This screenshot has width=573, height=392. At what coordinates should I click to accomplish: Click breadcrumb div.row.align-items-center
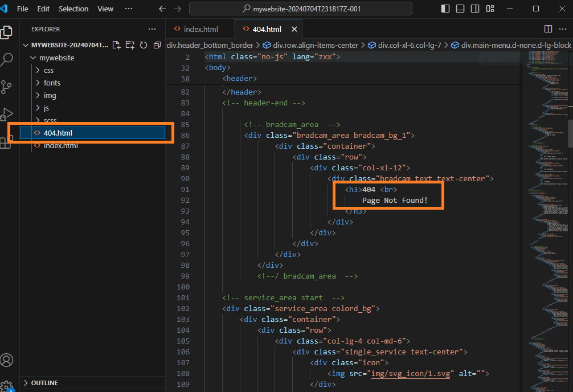pyautogui.click(x=311, y=45)
